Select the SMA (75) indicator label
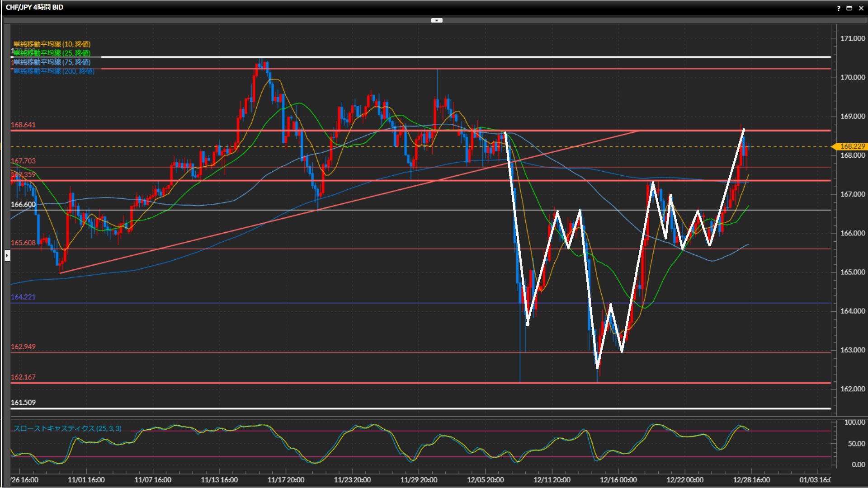This screenshot has height=488, width=868. point(52,62)
